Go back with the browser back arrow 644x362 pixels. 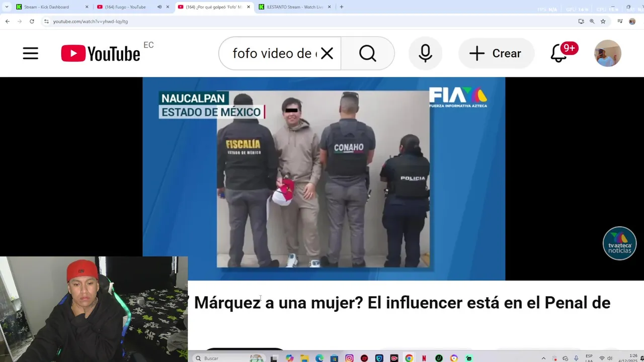pyautogui.click(x=7, y=21)
